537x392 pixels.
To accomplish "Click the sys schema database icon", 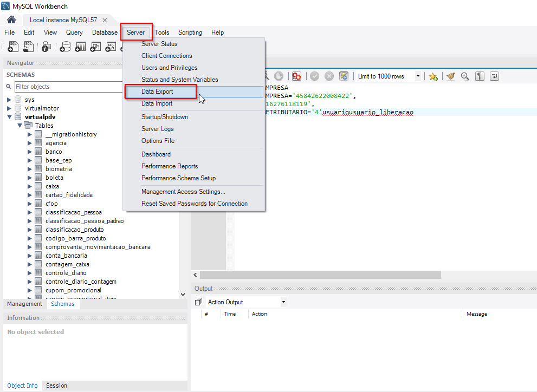I will point(18,99).
